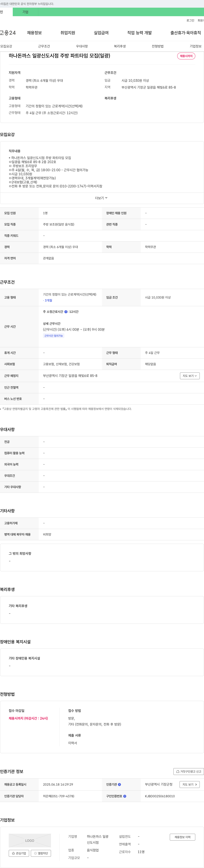Click the 부산광역시 기장군청 agency name
This screenshot has width=204, height=868.
click(x=159, y=785)
